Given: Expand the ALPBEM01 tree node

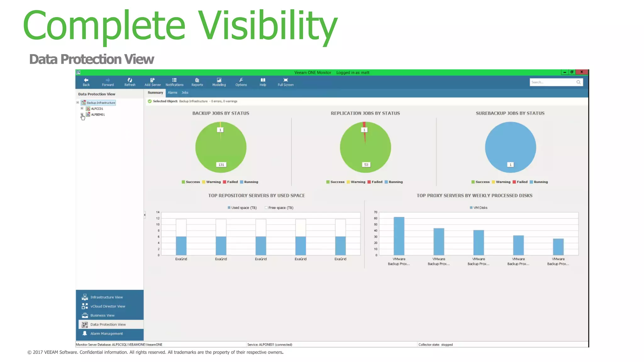Looking at the screenshot, I should pyautogui.click(x=82, y=114).
